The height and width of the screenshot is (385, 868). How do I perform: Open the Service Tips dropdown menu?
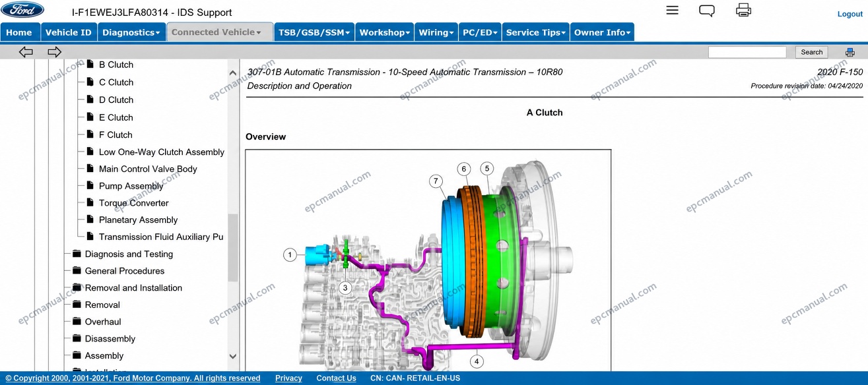tap(536, 32)
